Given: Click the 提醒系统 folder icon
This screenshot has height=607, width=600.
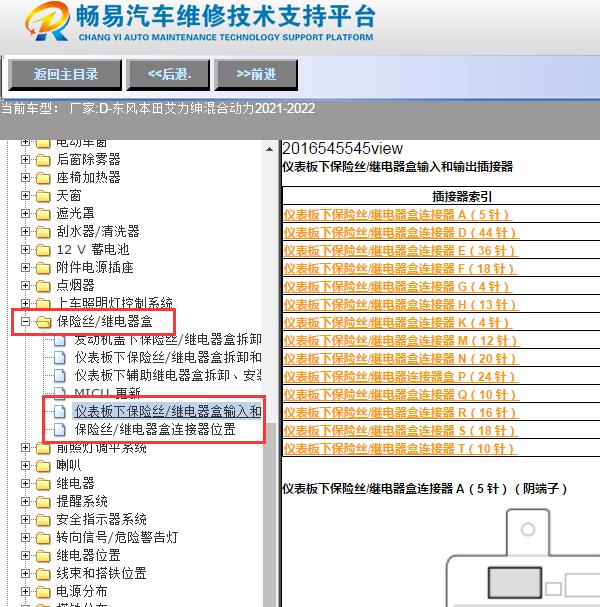Looking at the screenshot, I should click(43, 502).
